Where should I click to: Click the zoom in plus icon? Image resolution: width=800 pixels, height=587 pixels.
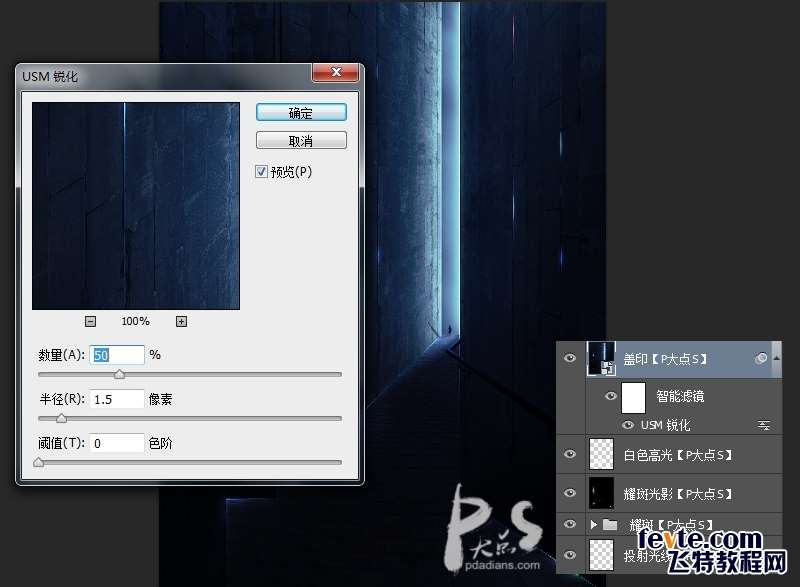pos(181,321)
